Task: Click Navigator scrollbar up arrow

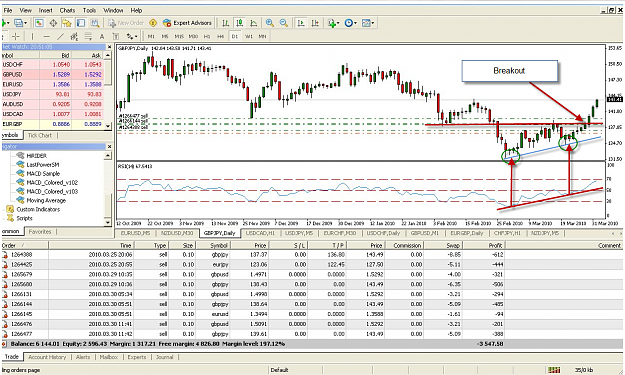Action: click(x=108, y=155)
